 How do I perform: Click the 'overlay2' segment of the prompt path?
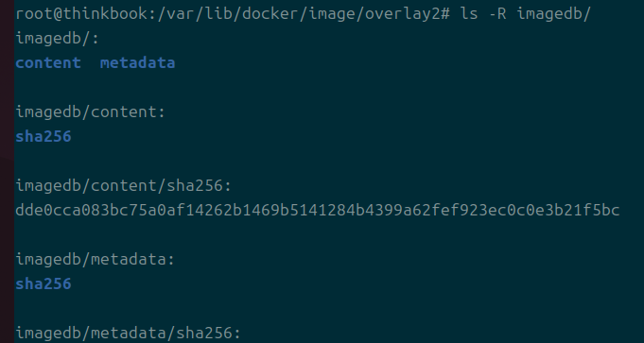click(x=402, y=14)
